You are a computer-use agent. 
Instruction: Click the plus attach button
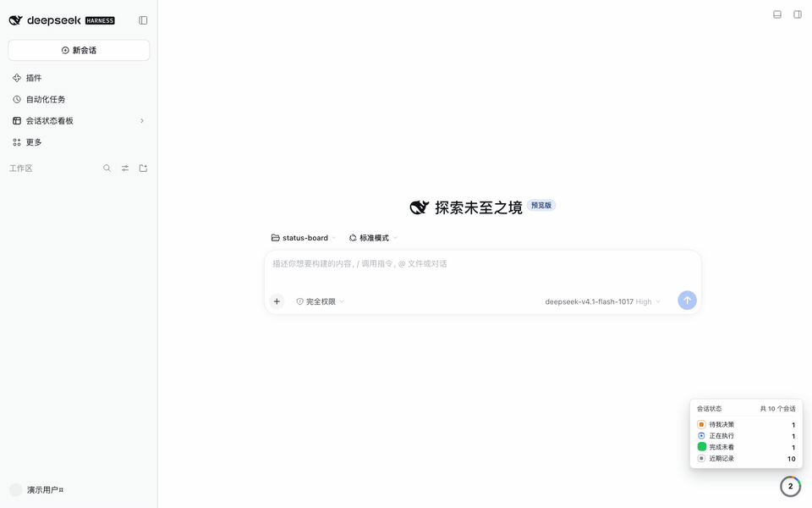click(277, 301)
